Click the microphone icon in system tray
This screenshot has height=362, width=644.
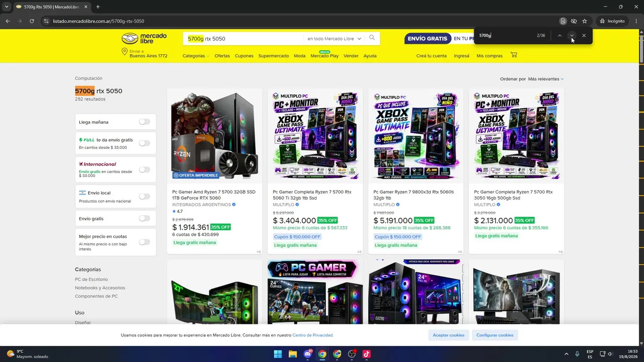tap(577, 354)
